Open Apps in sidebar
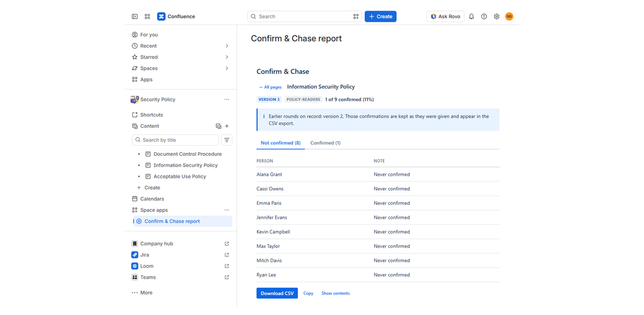The image size is (644, 315). pyautogui.click(x=146, y=80)
